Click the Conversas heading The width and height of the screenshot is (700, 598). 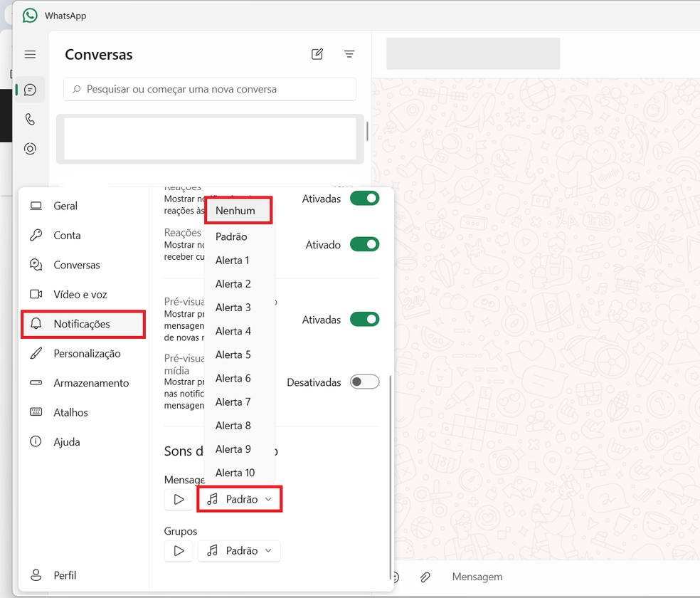pos(99,55)
